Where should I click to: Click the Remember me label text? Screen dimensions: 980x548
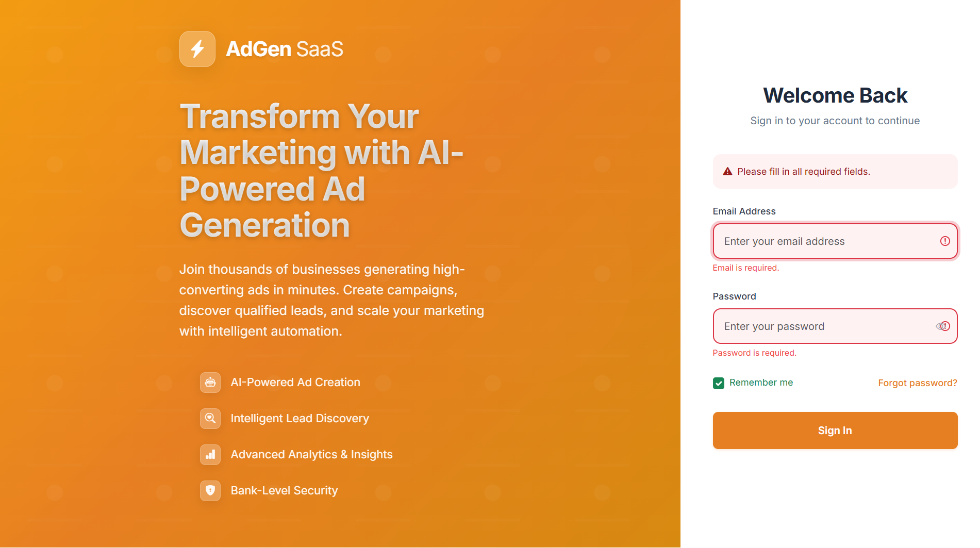[x=761, y=383]
